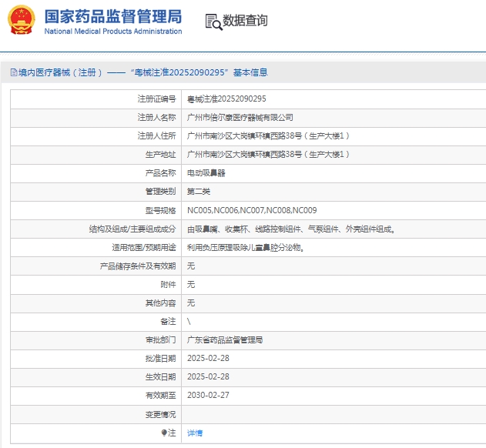Select approval department 广东省药品监督管理局
Screen dimensions: 486x448
tap(225, 340)
